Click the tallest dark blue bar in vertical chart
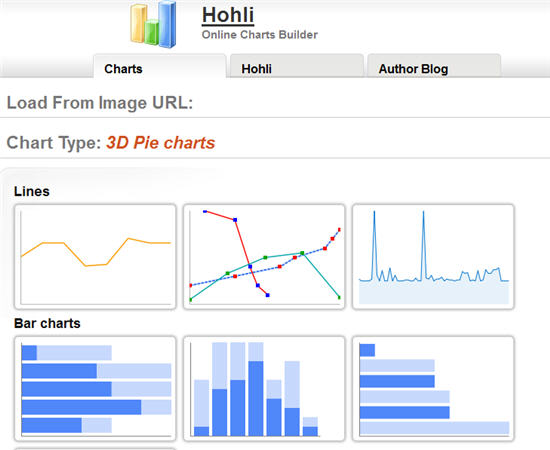Viewport: 550px width, 450px height. (x=256, y=398)
